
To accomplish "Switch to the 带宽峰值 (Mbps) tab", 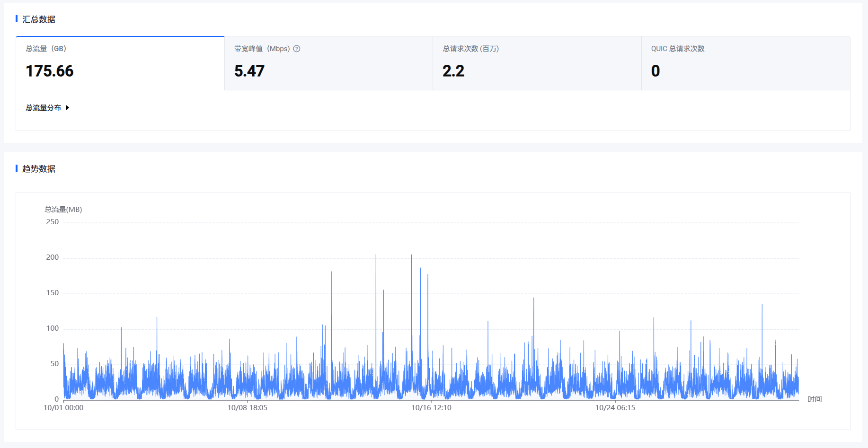I will [328, 63].
